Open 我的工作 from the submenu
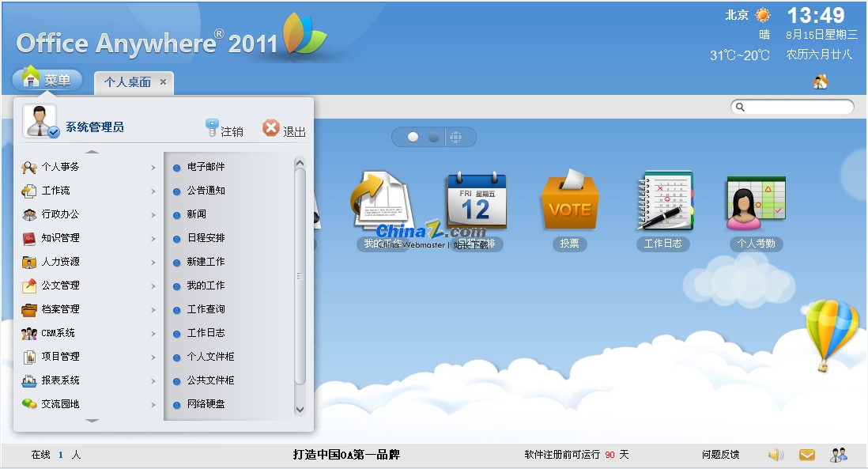Image resolution: width=868 pixels, height=469 pixels. tap(206, 286)
